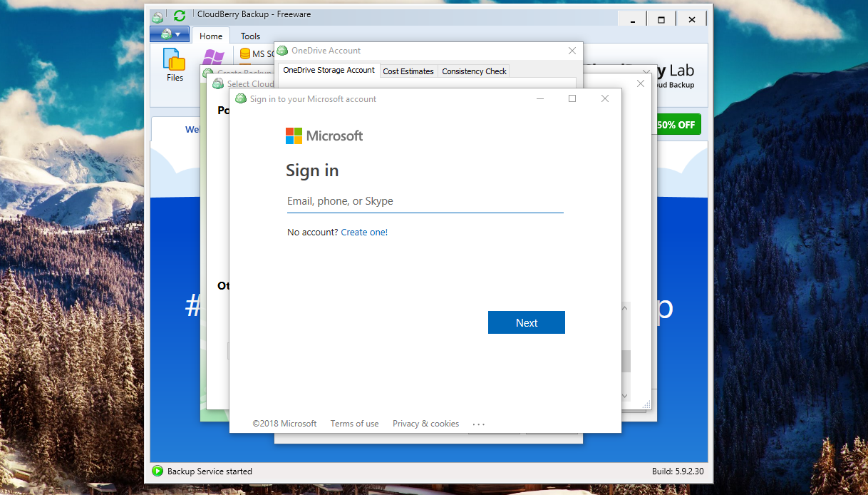868x495 pixels.
Task: Click the Microsoft logo in the sign-in dialog
Action: coord(324,136)
